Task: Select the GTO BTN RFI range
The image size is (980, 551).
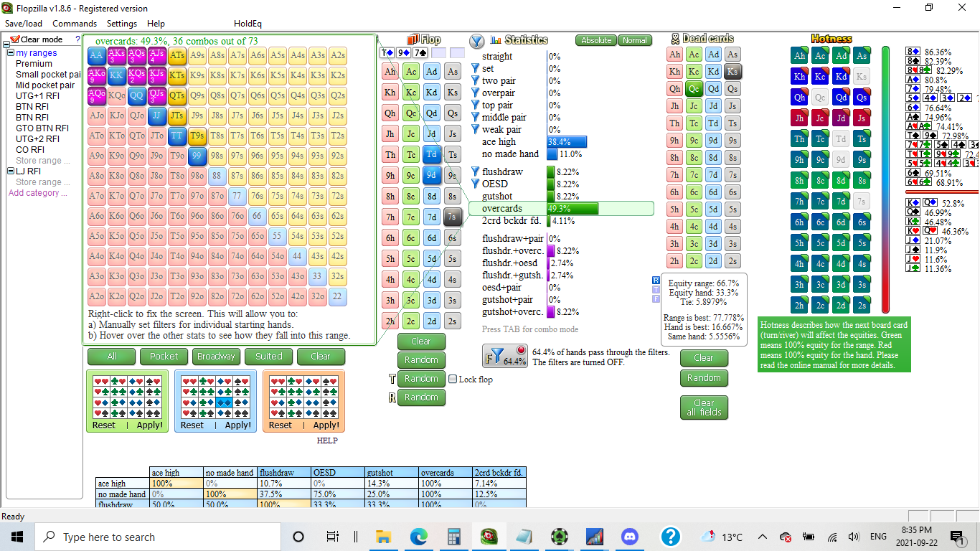Action: pyautogui.click(x=42, y=128)
